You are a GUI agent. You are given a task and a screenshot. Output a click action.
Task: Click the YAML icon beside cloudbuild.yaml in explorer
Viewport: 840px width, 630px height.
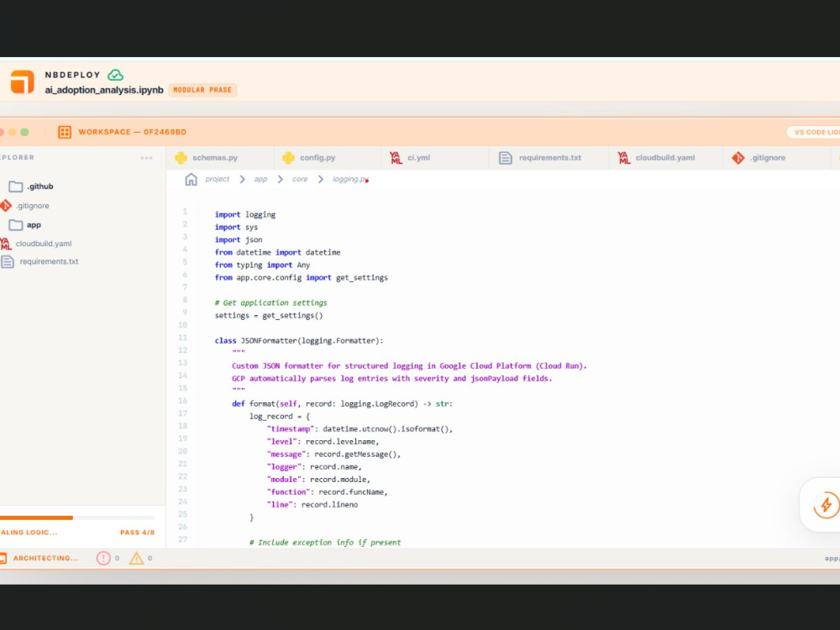[x=5, y=244]
